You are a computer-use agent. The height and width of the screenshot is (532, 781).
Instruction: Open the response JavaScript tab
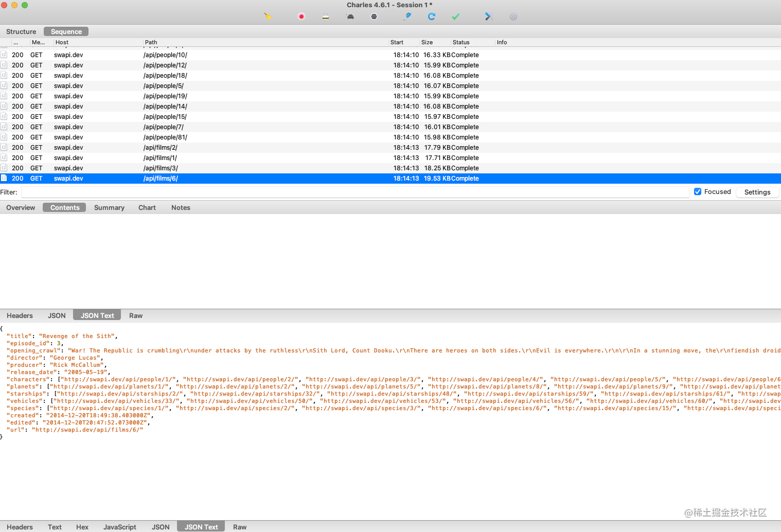pos(120,527)
